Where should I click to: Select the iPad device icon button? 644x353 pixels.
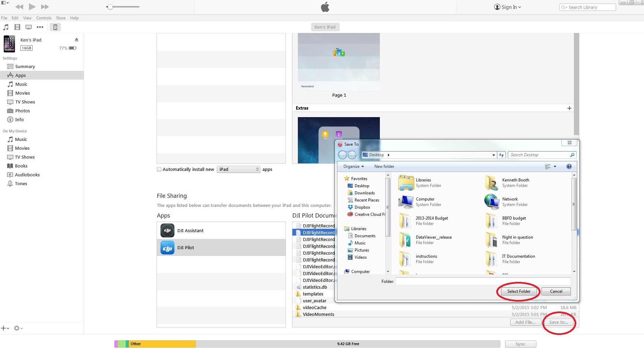click(55, 27)
